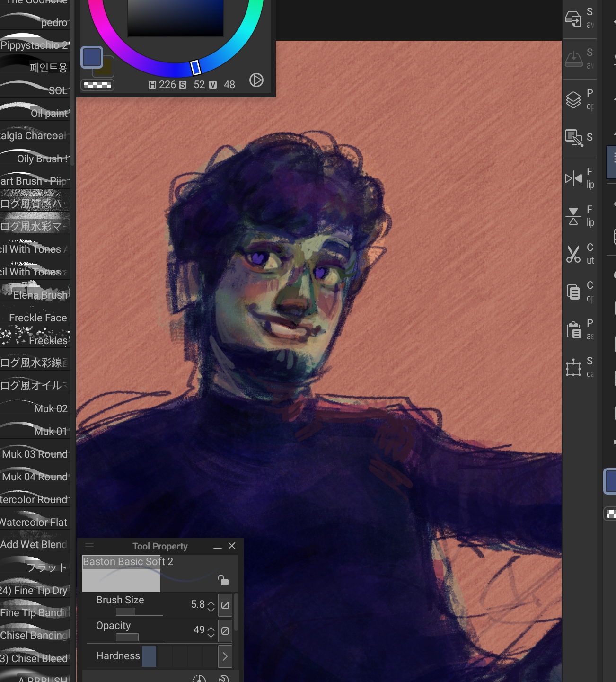
Task: Toggle the brush lock icon in Tool Property
Action: [223, 580]
